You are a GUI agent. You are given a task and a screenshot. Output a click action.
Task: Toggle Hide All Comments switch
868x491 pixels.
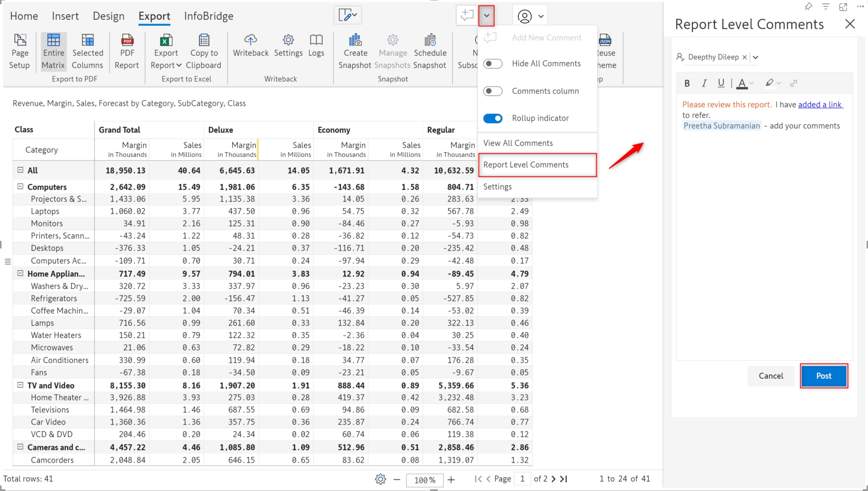493,64
